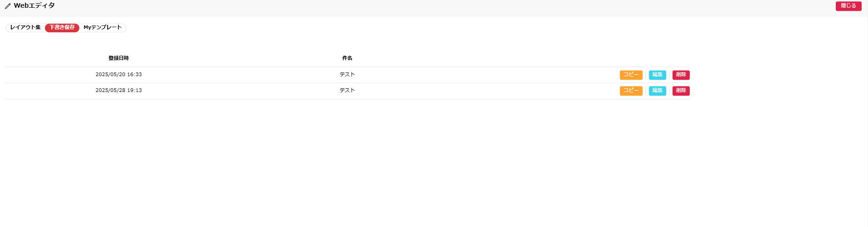Click the Webエディタ title text

34,6
